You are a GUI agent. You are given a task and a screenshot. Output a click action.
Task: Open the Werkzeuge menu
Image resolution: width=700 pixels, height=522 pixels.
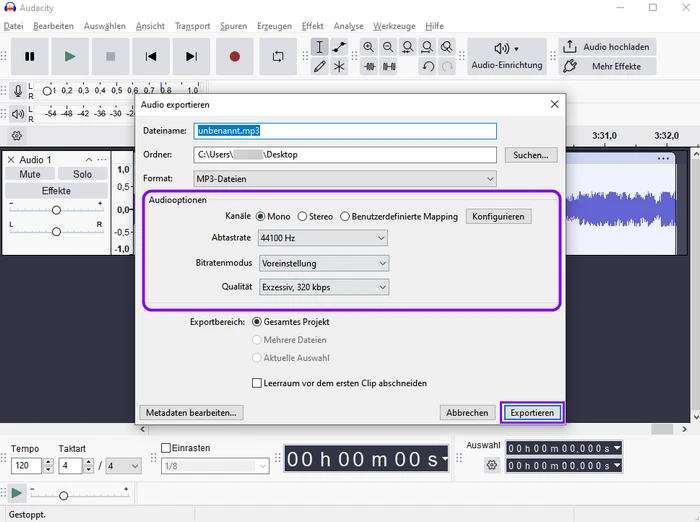tap(394, 26)
